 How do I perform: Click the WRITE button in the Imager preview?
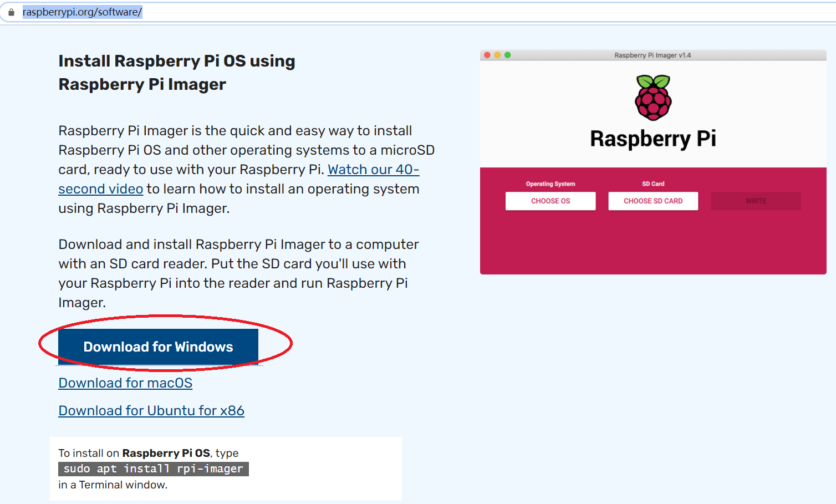[x=755, y=201]
